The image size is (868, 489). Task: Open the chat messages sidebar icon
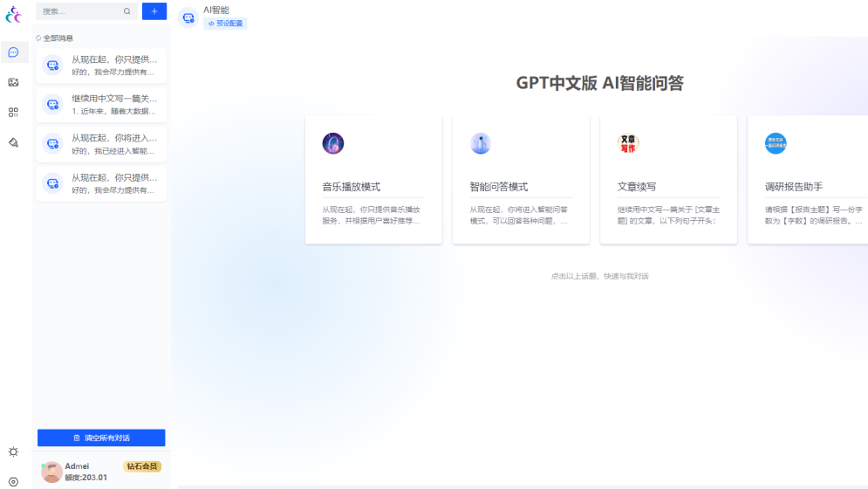[x=14, y=52]
